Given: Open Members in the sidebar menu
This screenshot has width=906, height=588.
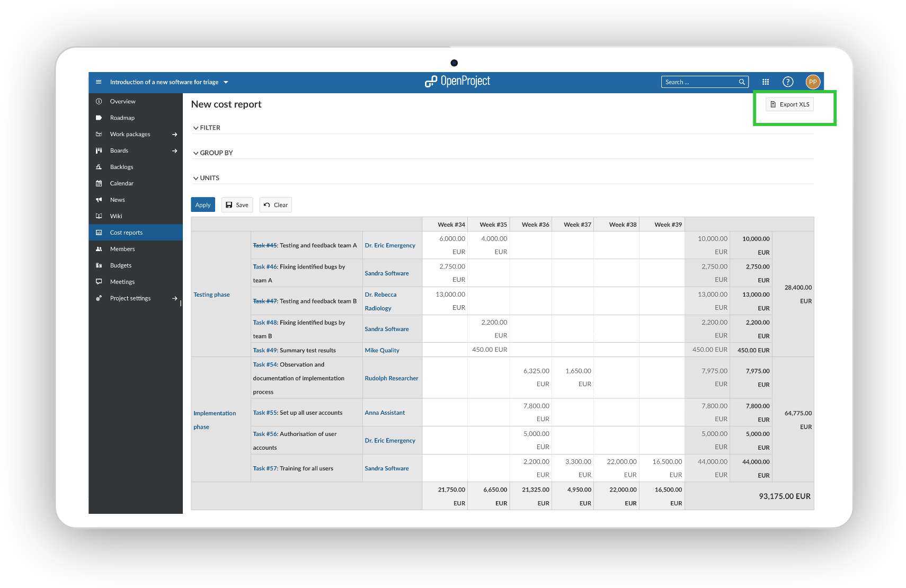Looking at the screenshot, I should point(122,249).
